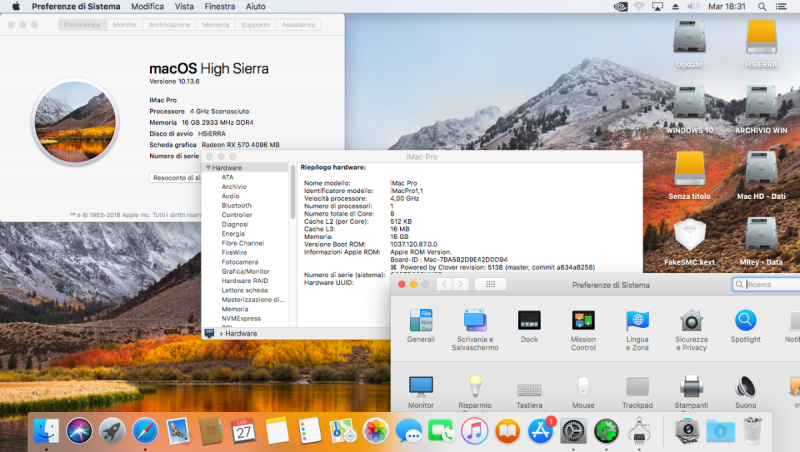This screenshot has height=452, width=800.
Task: Switch to the Monitor tab
Action: 125,23
